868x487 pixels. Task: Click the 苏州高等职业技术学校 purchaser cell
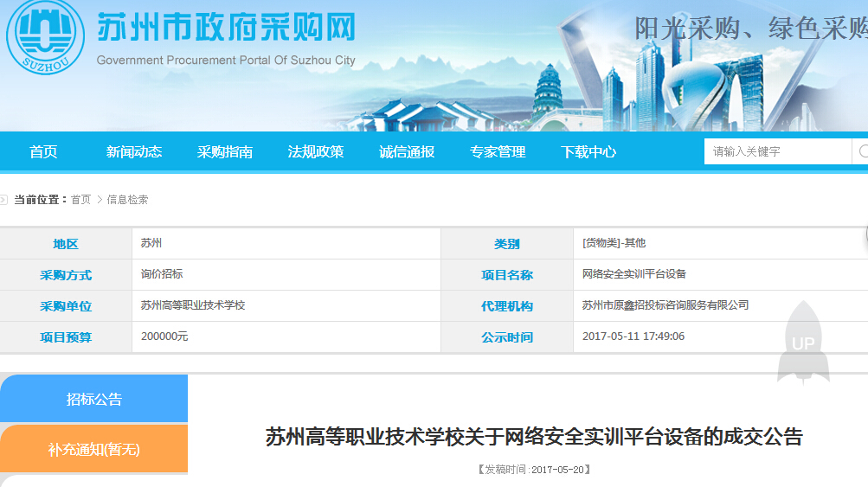(x=286, y=305)
